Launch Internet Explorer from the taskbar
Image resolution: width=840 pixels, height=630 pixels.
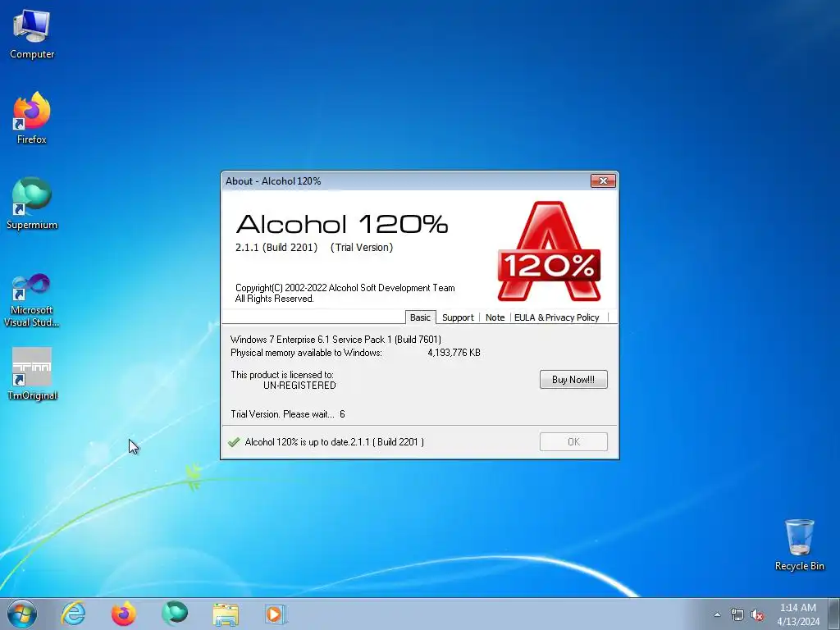click(73, 614)
